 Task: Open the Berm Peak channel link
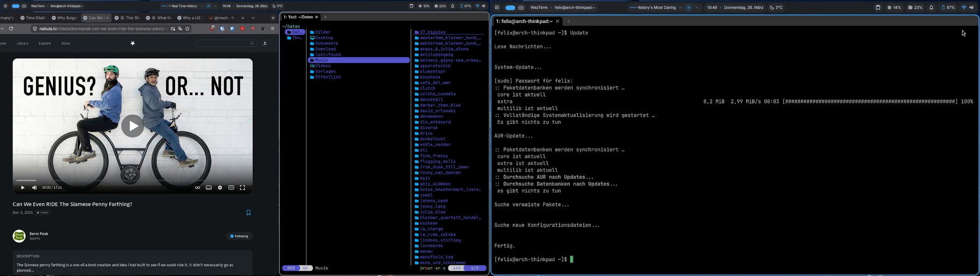pos(39,234)
